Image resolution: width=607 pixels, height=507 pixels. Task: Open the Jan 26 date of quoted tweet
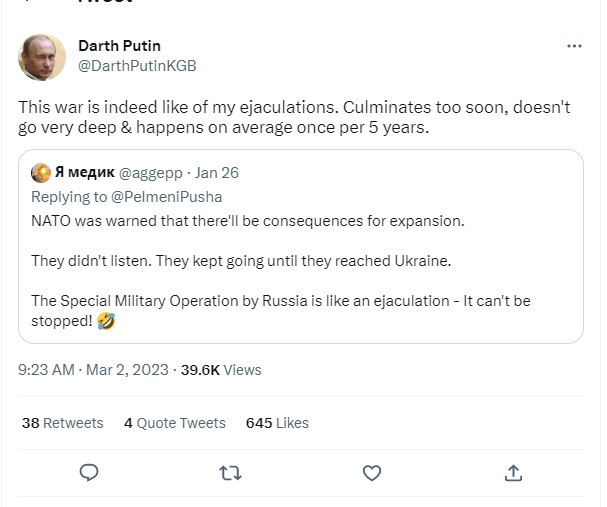217,173
